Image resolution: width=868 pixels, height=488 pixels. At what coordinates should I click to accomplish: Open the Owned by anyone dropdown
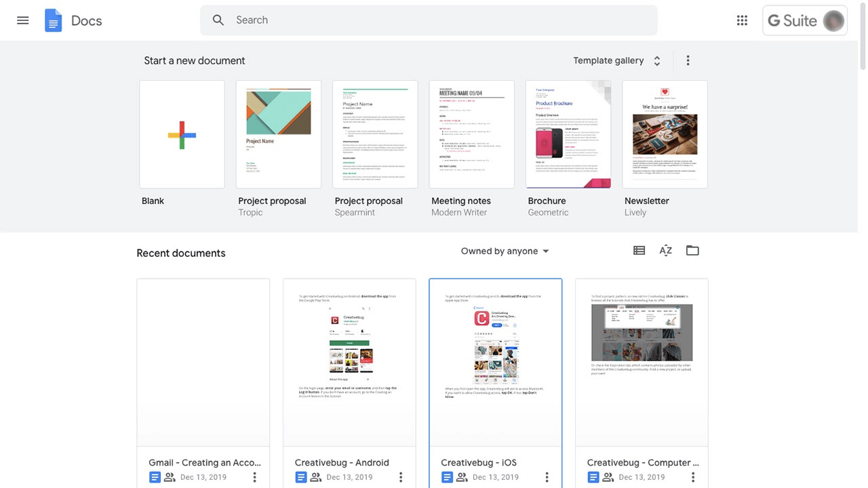pyautogui.click(x=505, y=251)
